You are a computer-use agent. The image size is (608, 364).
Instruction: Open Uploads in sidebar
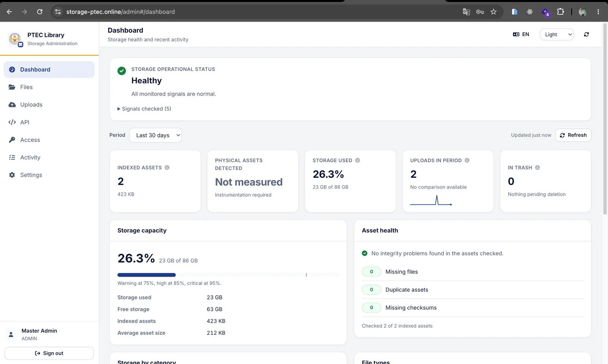49,104
